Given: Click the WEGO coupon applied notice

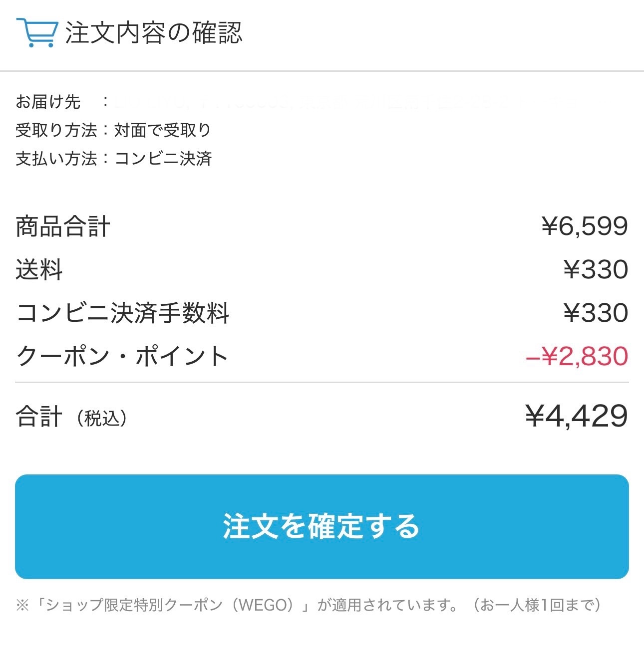Looking at the screenshot, I should tap(309, 605).
